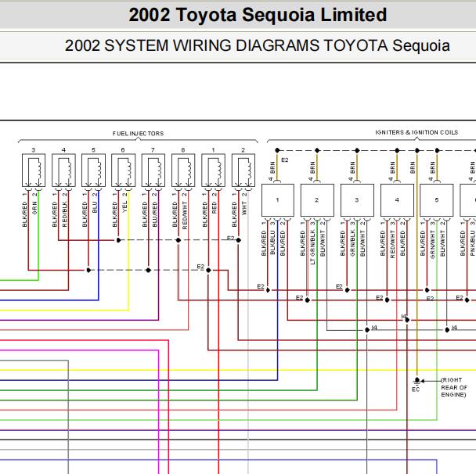Select fuel injector 1 coil symbol
Image resolution: width=476 pixels, height=474 pixels.
pos(214,171)
